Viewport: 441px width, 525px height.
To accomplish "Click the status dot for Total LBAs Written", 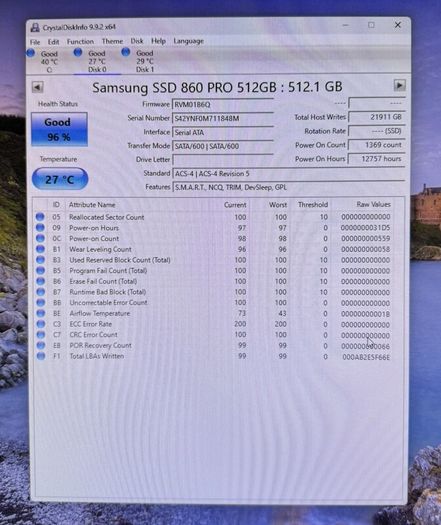I will [x=41, y=356].
